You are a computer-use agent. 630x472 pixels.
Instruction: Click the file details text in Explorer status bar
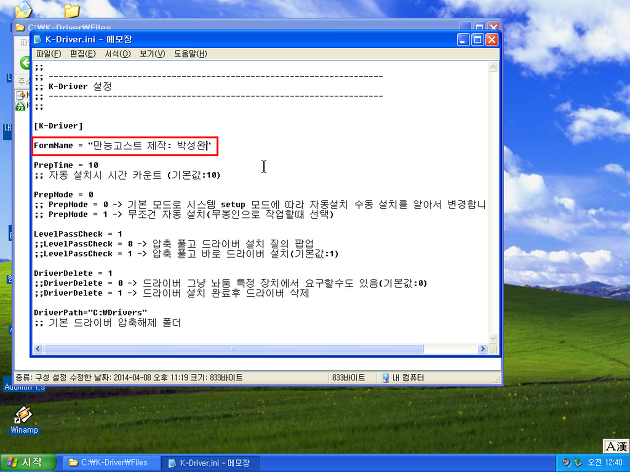(x=129, y=378)
